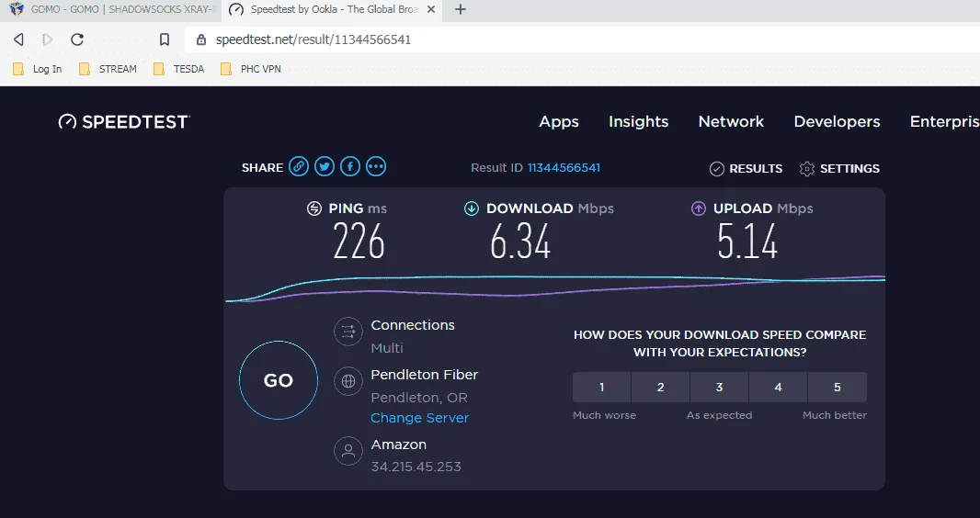Click the PING icon
The width and height of the screenshot is (980, 518).
(x=314, y=208)
